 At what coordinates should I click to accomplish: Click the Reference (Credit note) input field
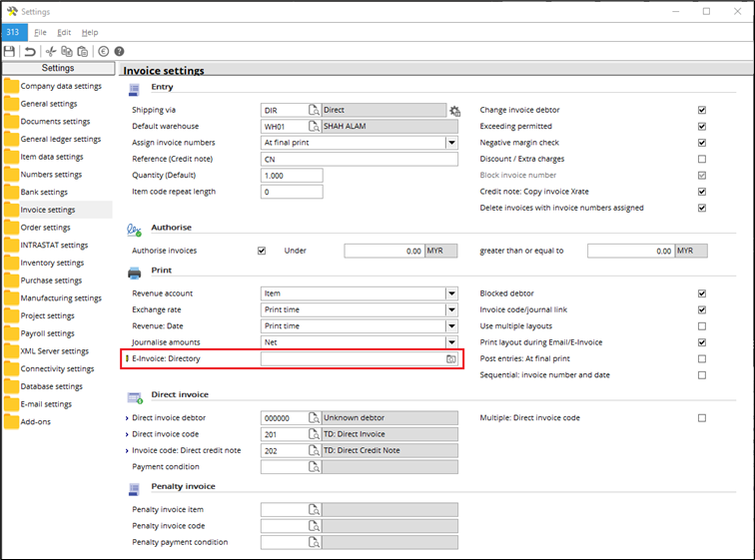coord(360,160)
